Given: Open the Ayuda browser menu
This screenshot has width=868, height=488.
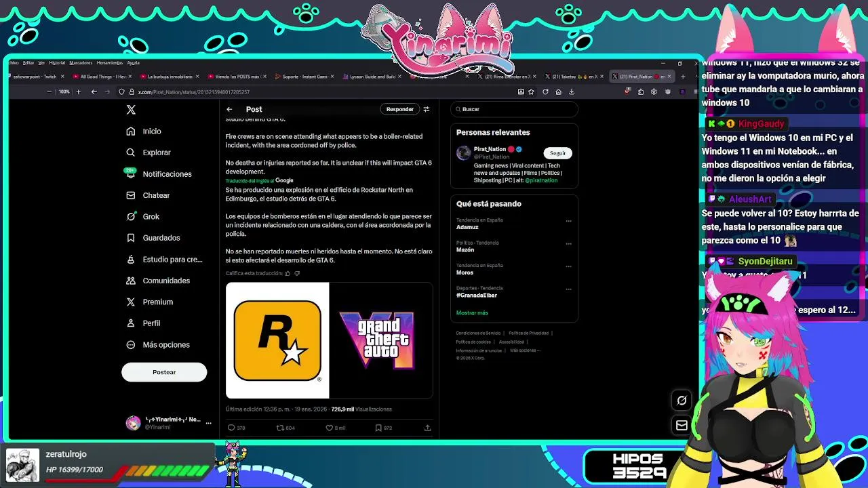Looking at the screenshot, I should (134, 63).
